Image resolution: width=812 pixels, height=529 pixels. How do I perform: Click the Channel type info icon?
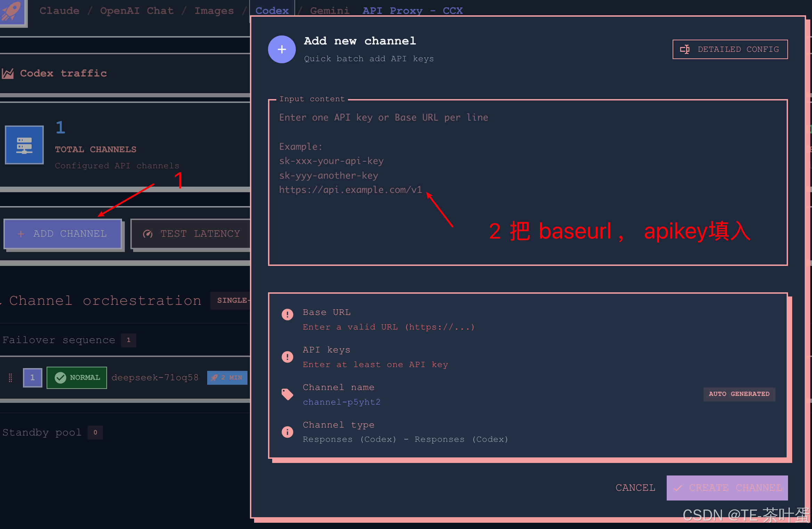(x=287, y=432)
